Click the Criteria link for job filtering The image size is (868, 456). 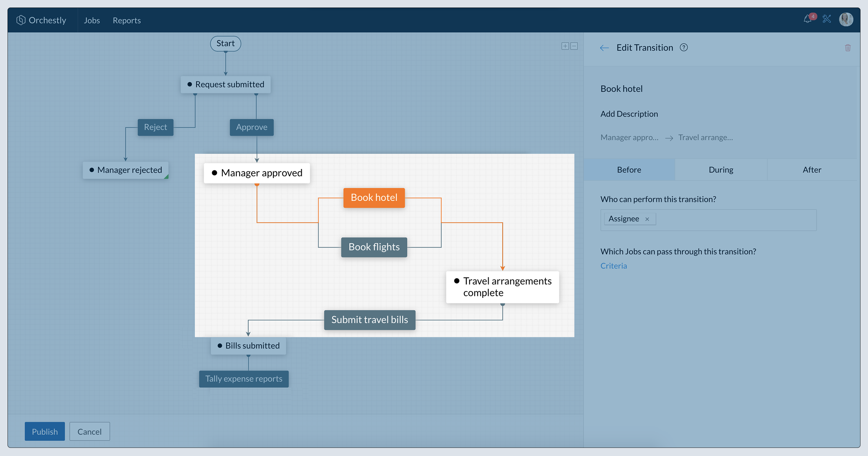pos(613,265)
